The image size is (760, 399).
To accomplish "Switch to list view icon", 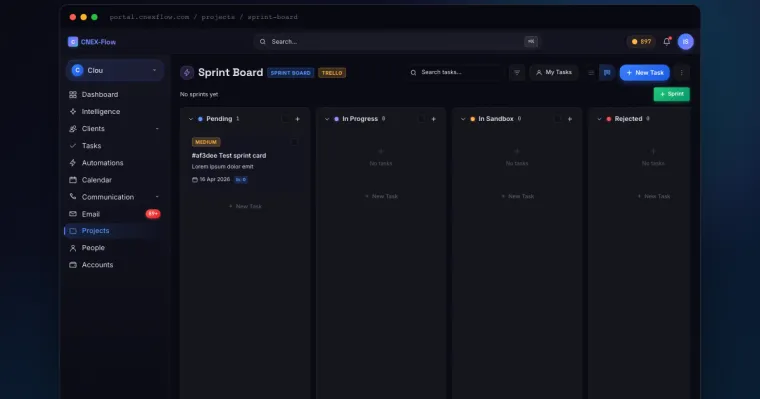I will click(591, 73).
